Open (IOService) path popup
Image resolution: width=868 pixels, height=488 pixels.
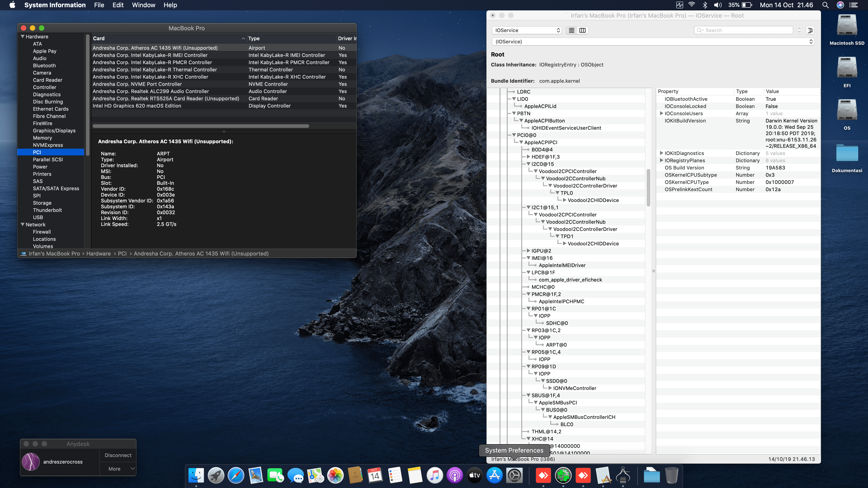[x=653, y=41]
